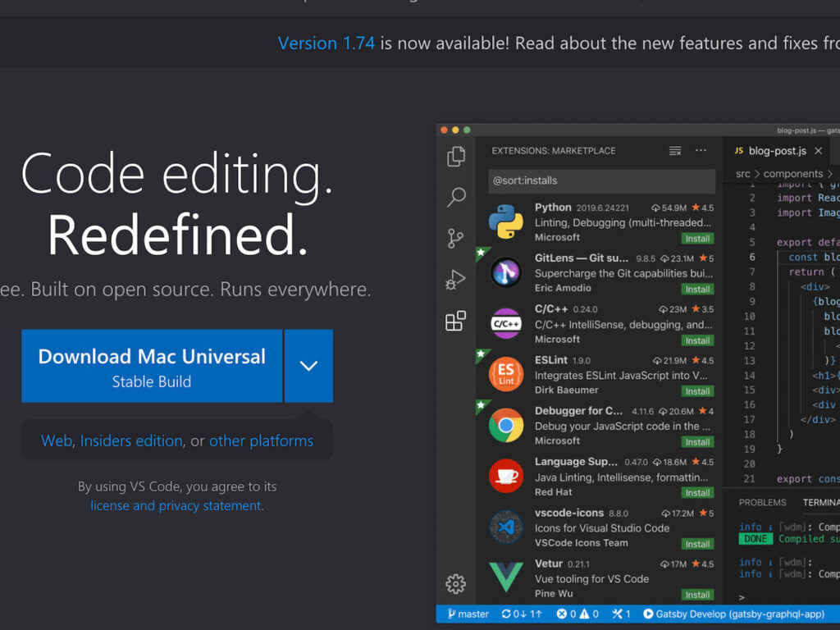Click the VSCode Icons Team publisher name
The image size is (840, 630).
click(582, 543)
